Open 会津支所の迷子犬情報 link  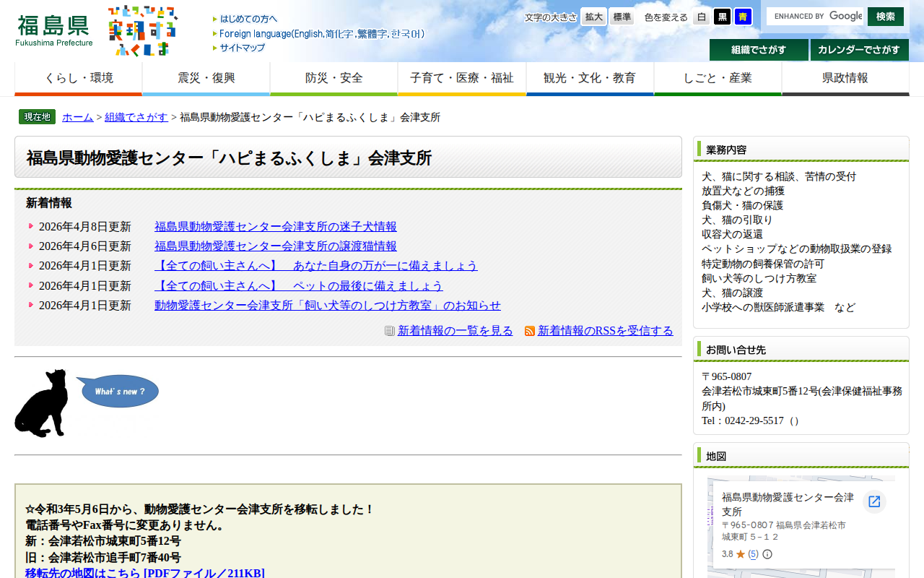coord(276,227)
